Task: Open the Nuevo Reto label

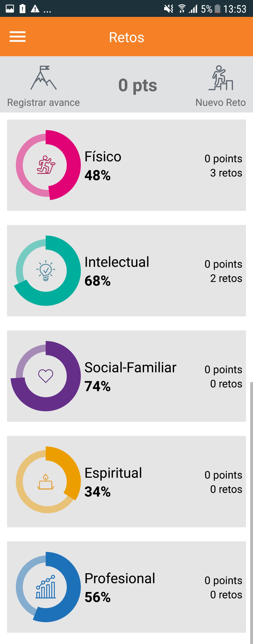Action: pos(220,102)
